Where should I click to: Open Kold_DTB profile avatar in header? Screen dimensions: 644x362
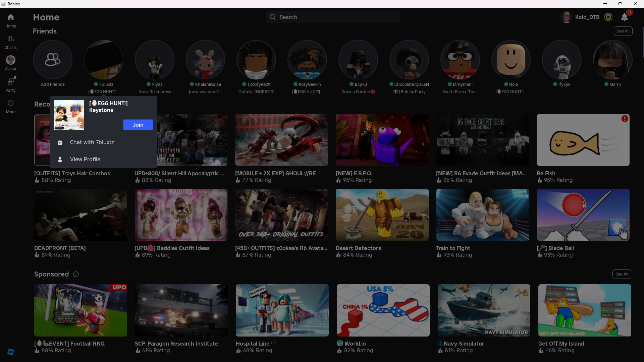click(567, 17)
